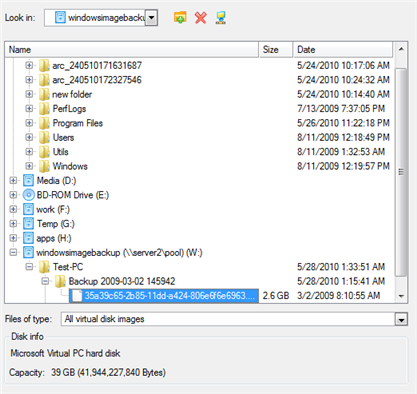Image resolution: width=417 pixels, height=394 pixels.
Task: Click the Users folder icon
Action: [44, 137]
